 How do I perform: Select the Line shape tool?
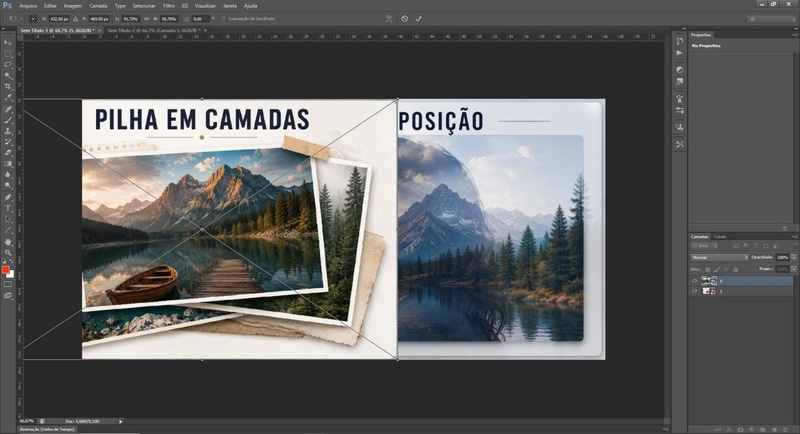(x=8, y=230)
